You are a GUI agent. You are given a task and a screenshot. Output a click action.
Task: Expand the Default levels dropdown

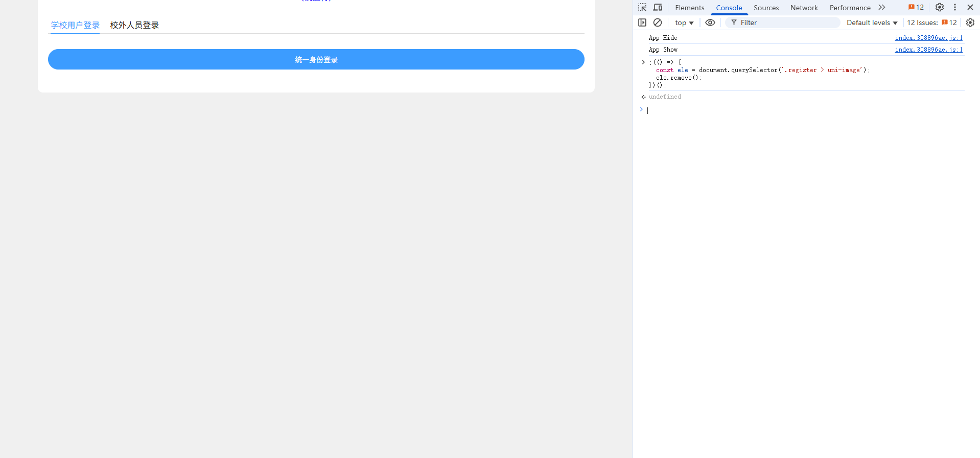(872, 22)
